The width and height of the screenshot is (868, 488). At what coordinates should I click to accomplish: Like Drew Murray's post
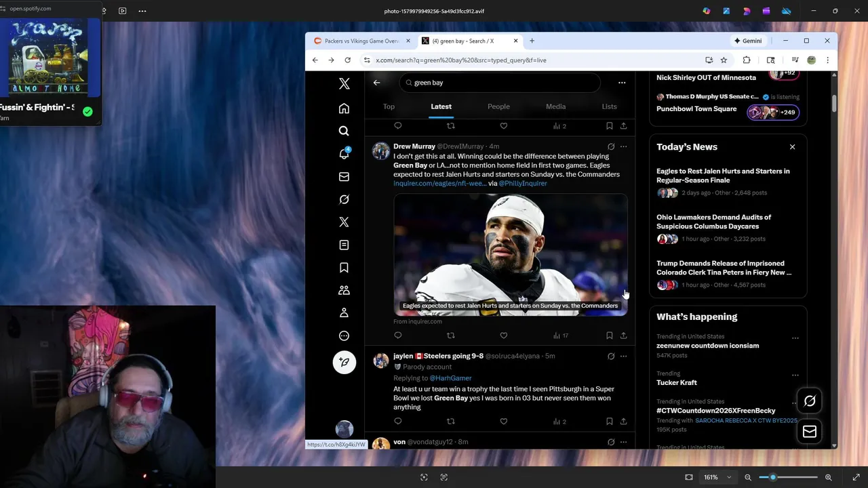(x=503, y=335)
